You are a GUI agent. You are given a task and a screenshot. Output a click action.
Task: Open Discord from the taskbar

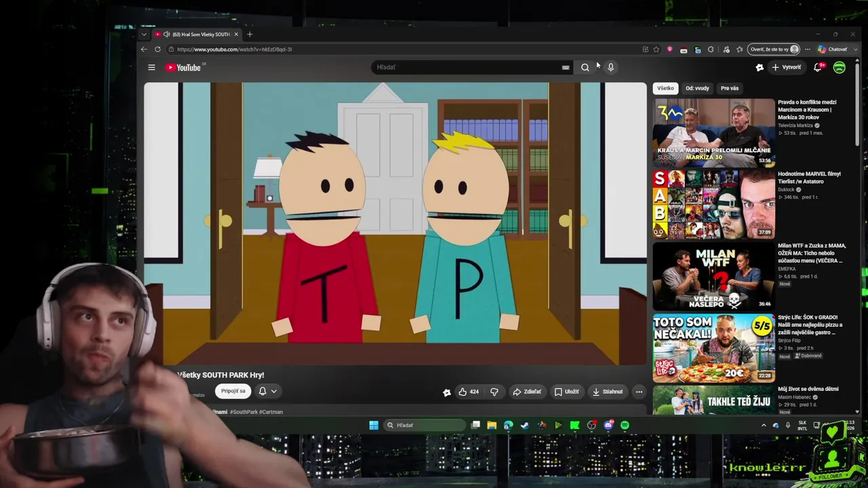[x=608, y=425]
